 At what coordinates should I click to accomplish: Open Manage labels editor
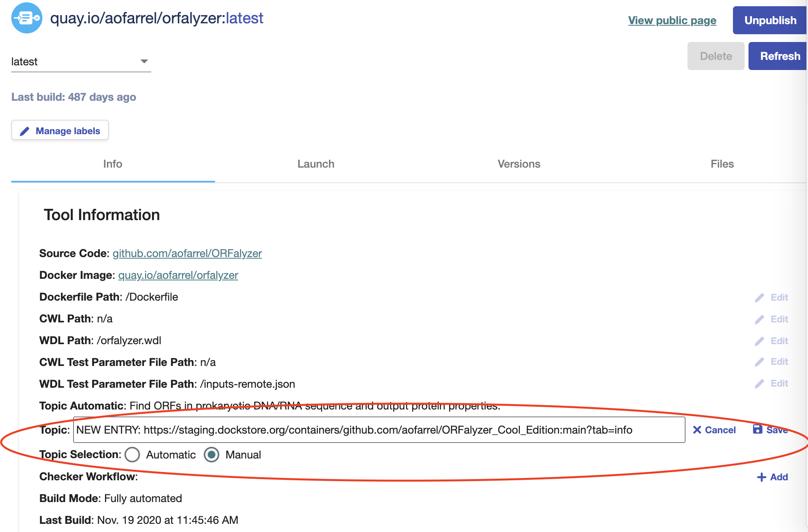59,130
